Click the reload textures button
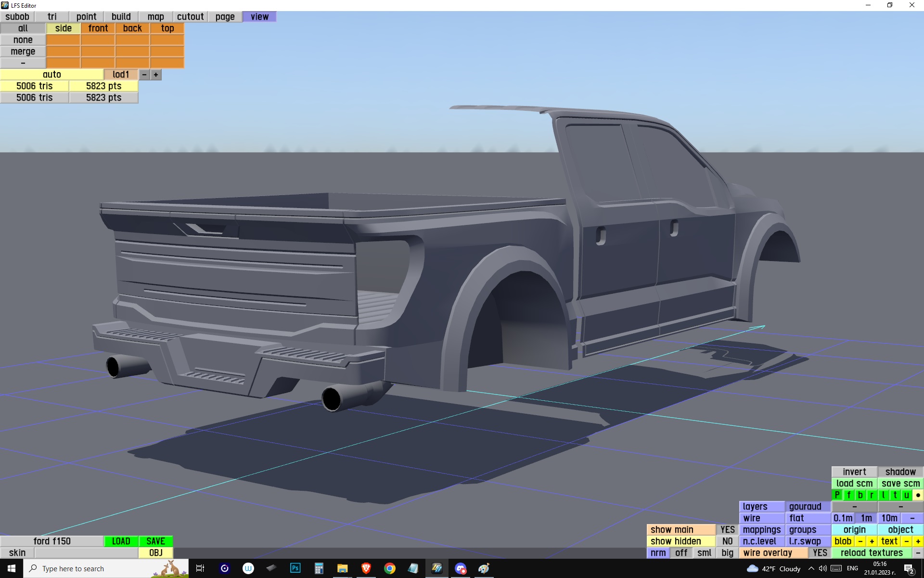The height and width of the screenshot is (578, 924). [872, 553]
